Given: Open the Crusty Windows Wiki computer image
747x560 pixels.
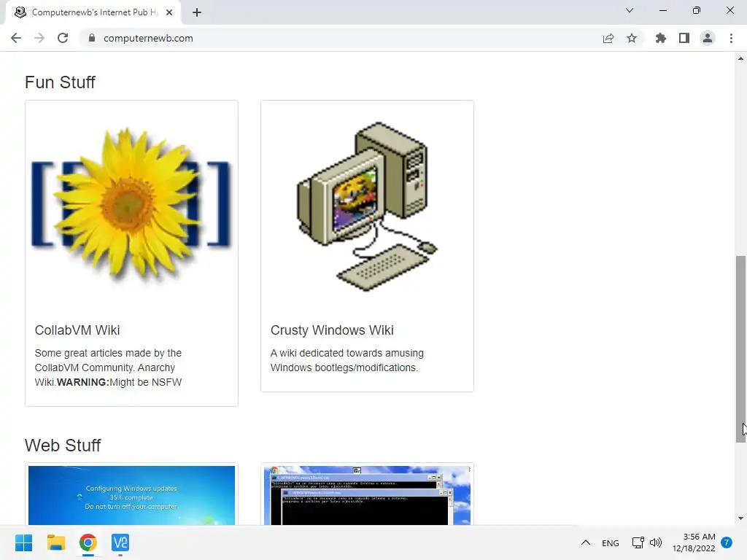Looking at the screenshot, I should point(368,206).
